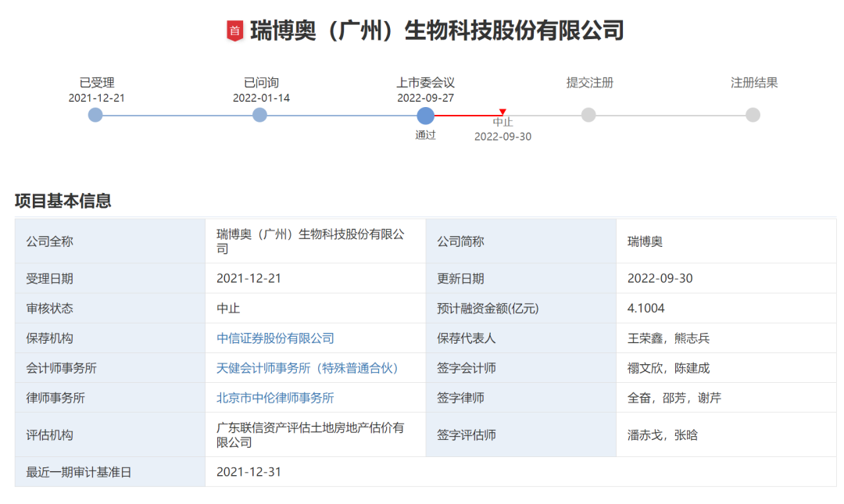The height and width of the screenshot is (504, 844).
Task: Click the 通过 label under 上市委会议
Action: pos(425,135)
